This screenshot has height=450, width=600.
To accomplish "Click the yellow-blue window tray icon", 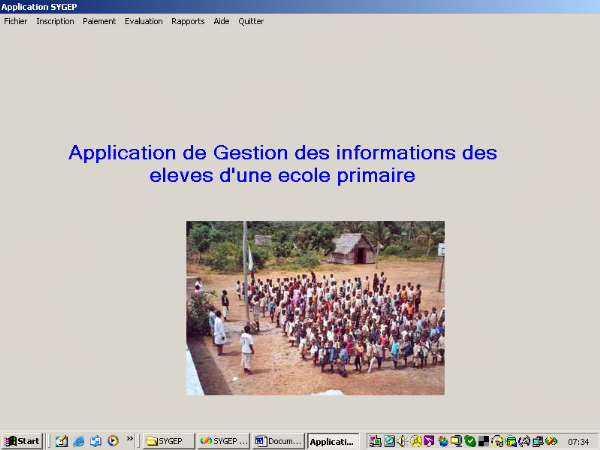I will pyautogui.click(x=510, y=441).
